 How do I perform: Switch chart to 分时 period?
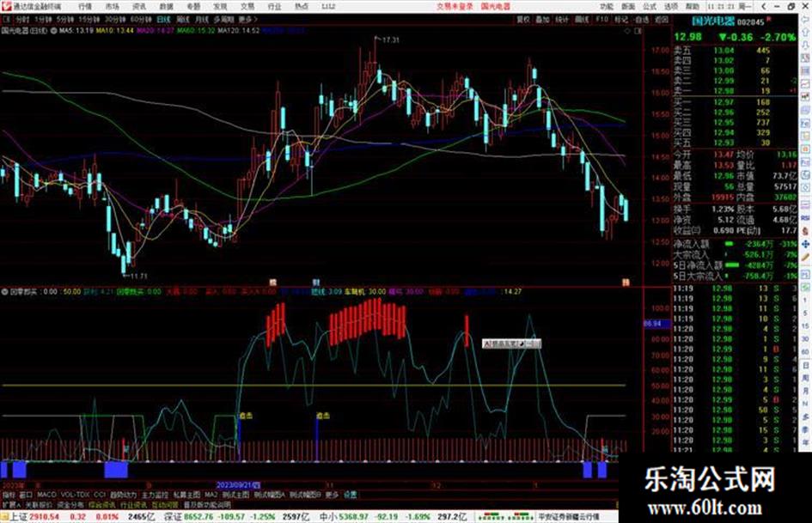coord(21,19)
